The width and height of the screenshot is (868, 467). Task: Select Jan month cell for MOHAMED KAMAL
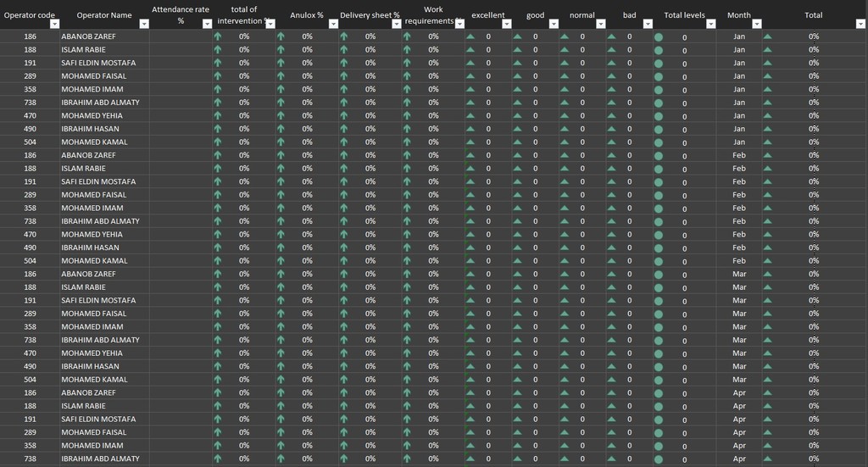pos(739,142)
